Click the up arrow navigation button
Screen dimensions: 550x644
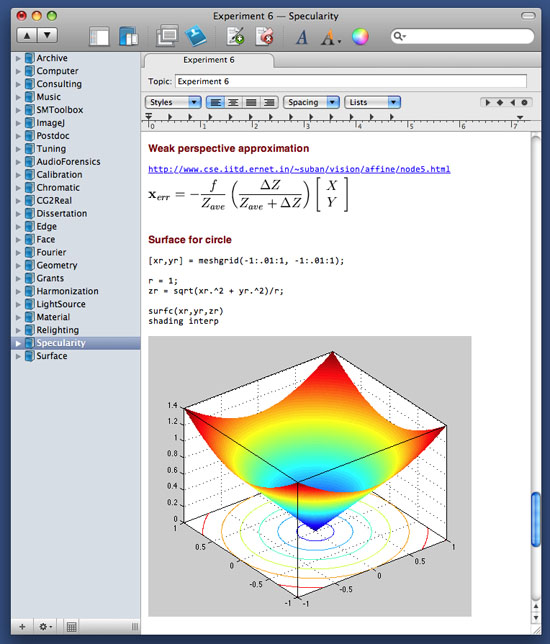point(27,35)
